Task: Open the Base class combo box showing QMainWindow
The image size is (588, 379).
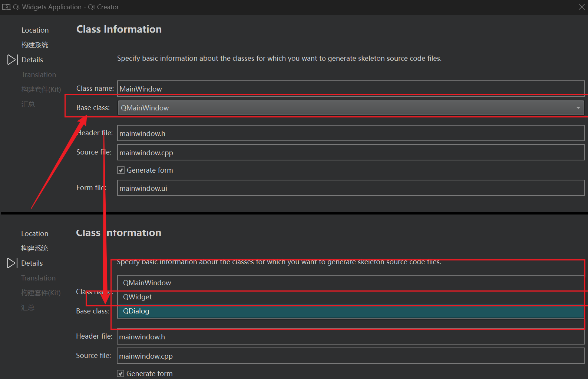Action: (x=345, y=108)
